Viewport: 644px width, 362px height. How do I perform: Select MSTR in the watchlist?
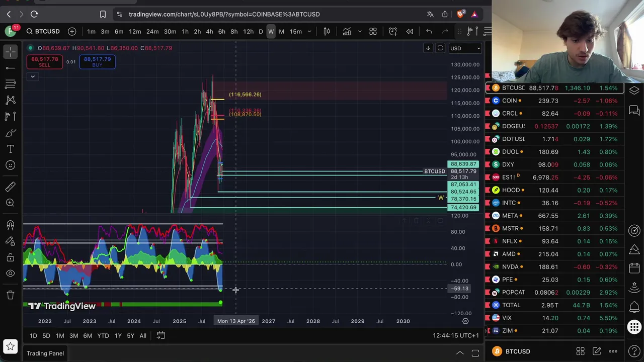(x=555, y=228)
